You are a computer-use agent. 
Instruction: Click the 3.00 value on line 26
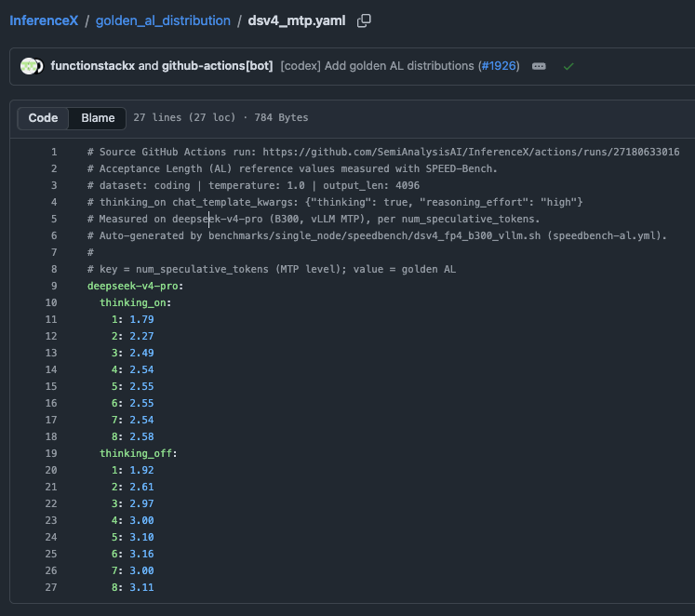141,570
